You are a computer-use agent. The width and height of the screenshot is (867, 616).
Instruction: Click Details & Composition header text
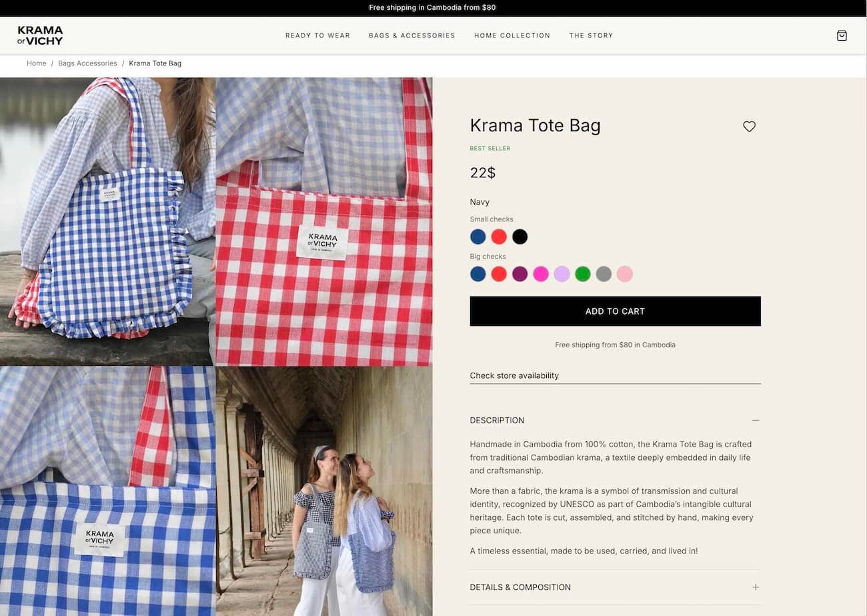point(520,587)
